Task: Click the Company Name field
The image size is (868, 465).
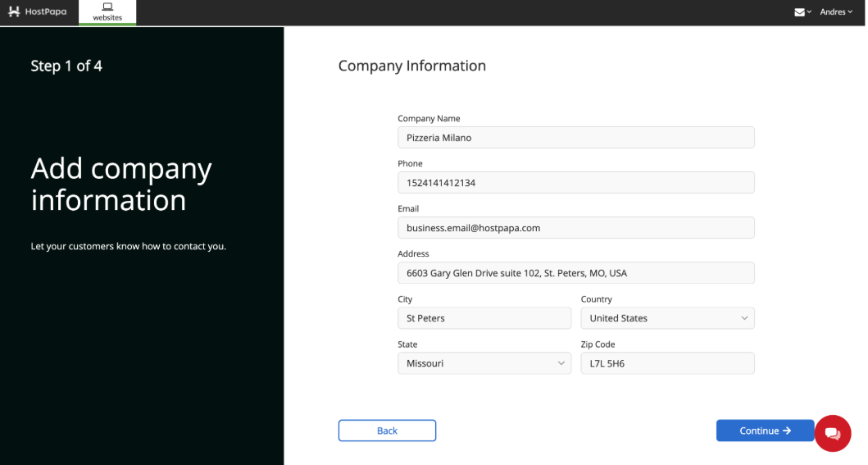Action: [x=575, y=137]
